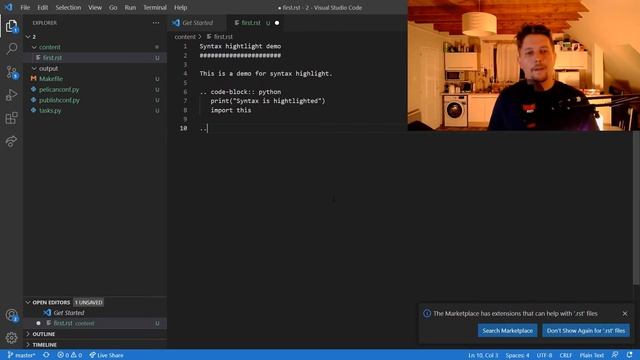The width and height of the screenshot is (640, 360).
Task: Click the 1 UNSAVED badge
Action: (88, 302)
